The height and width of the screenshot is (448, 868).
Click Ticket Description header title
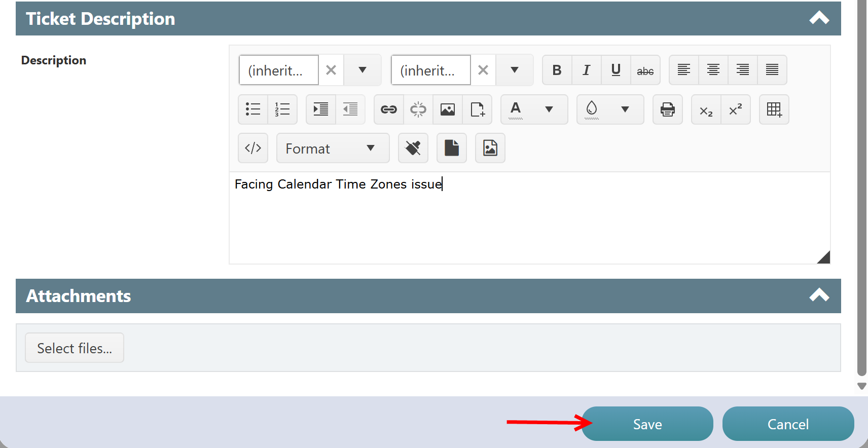[x=100, y=19]
